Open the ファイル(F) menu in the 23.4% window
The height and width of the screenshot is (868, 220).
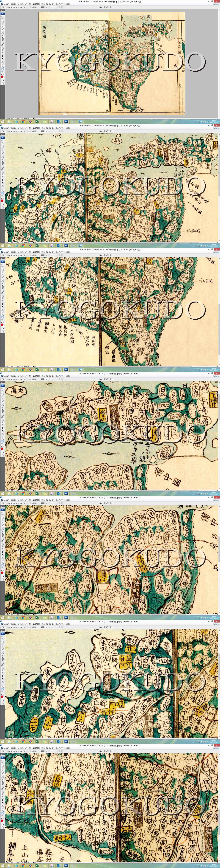6,4
